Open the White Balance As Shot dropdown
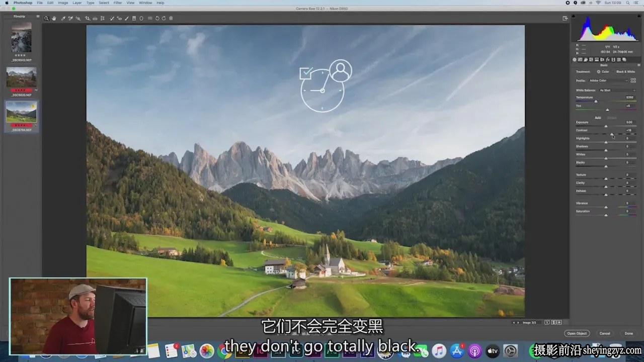Image resolution: width=644 pixels, height=362 pixels. pyautogui.click(x=617, y=90)
